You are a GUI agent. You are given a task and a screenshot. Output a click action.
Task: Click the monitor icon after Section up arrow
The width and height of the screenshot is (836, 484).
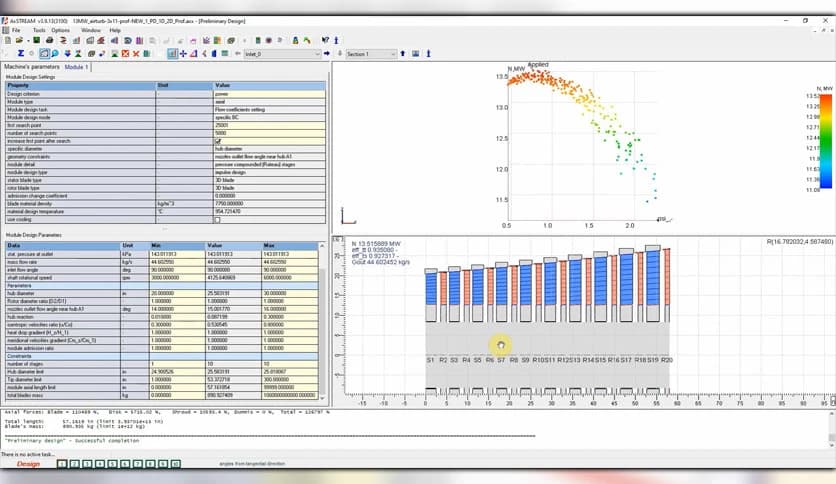click(x=415, y=54)
